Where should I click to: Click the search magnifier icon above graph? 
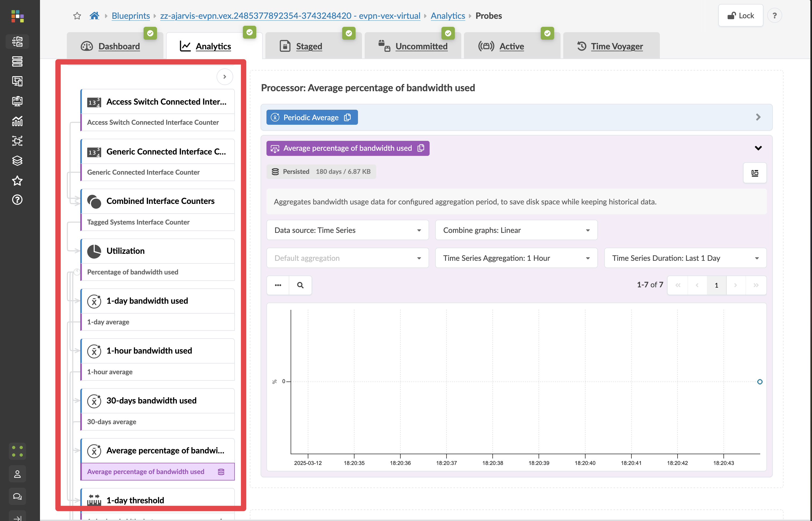pyautogui.click(x=300, y=285)
